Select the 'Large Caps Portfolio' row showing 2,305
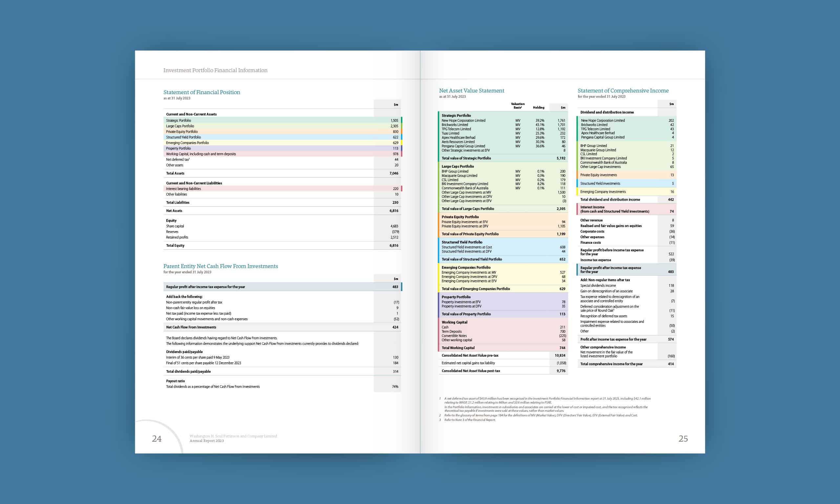Image resolution: width=840 pixels, height=504 pixels. point(283,126)
